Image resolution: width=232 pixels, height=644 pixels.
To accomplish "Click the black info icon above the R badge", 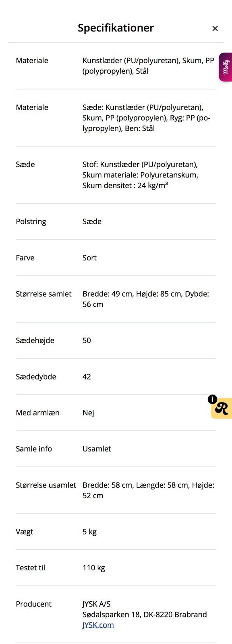I will (x=212, y=399).
